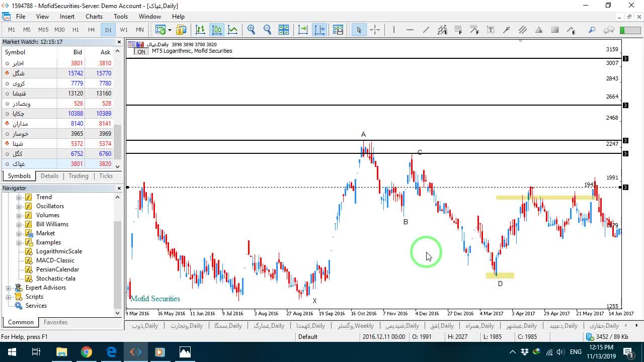The image size is (644, 362).
Task: Expand the Volumes folder
Action: pos(19,215)
